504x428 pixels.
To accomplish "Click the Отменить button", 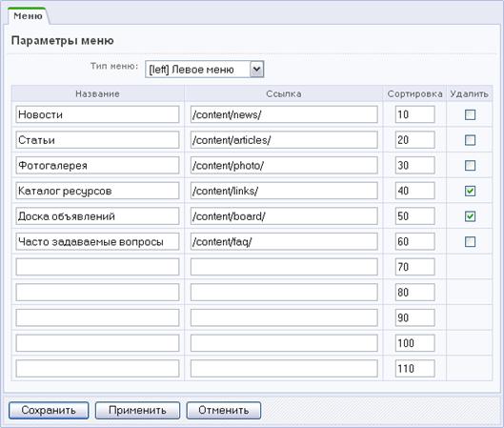I will click(224, 410).
